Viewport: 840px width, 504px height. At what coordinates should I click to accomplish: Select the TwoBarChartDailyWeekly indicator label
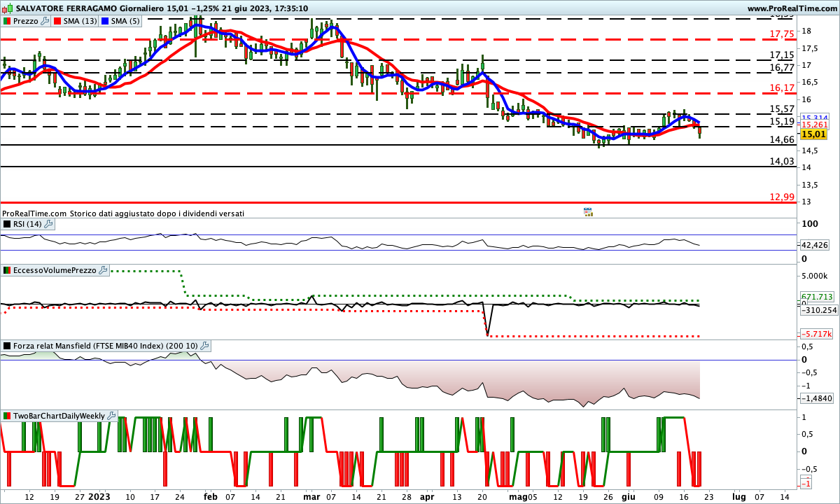point(59,416)
